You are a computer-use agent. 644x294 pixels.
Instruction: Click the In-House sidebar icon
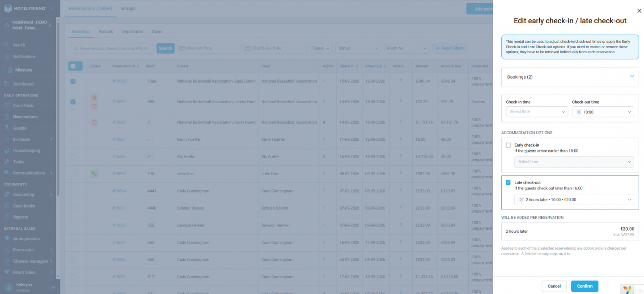(x=7, y=139)
